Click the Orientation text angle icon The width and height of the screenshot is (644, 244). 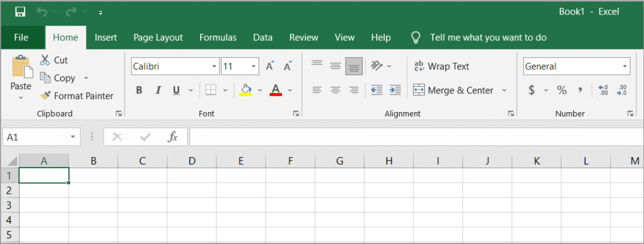[376, 65]
